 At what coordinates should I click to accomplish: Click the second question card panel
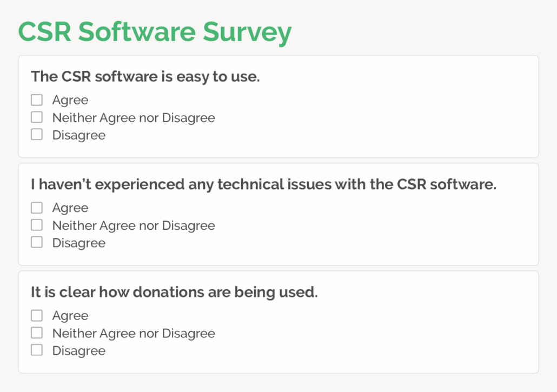point(379,214)
